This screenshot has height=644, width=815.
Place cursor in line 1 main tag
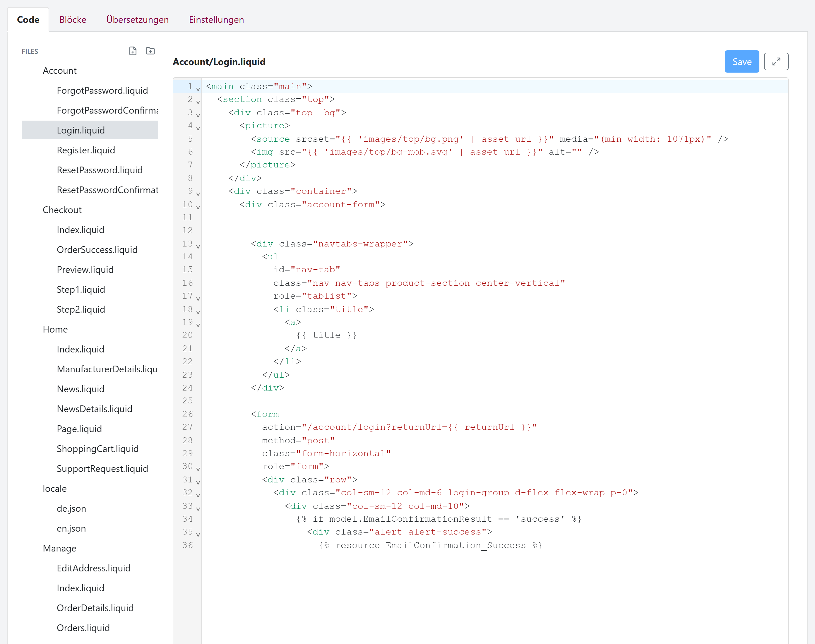(259, 86)
